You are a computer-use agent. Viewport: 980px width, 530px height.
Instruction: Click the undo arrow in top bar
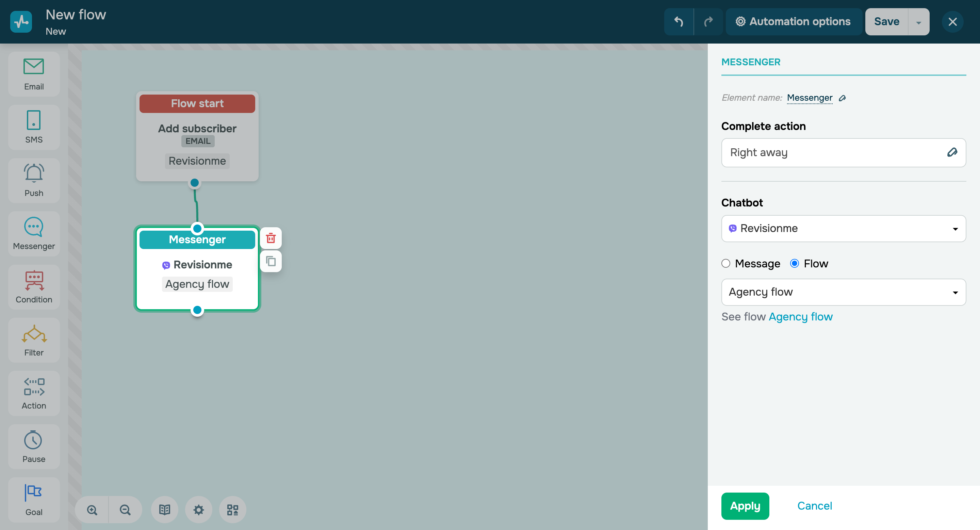pos(679,22)
